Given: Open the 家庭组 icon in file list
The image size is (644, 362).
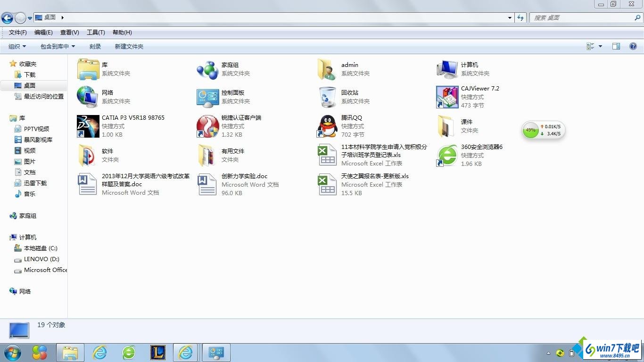Looking at the screenshot, I should coord(208,69).
